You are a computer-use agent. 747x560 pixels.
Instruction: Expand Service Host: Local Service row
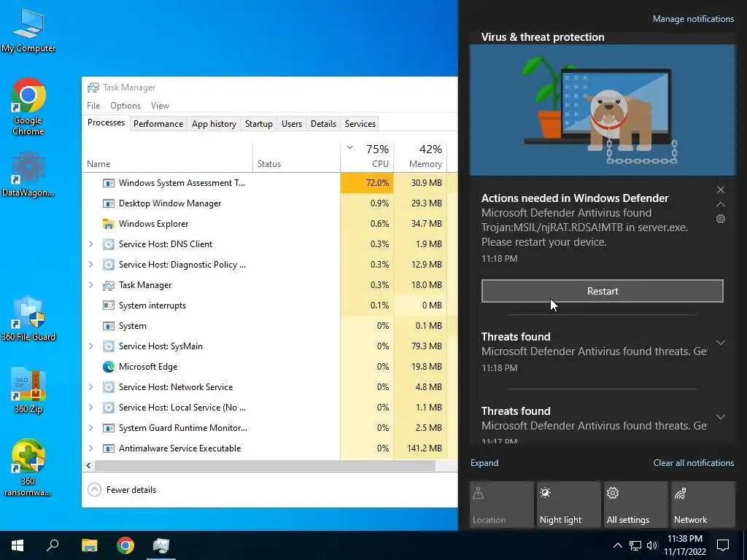pyautogui.click(x=91, y=408)
